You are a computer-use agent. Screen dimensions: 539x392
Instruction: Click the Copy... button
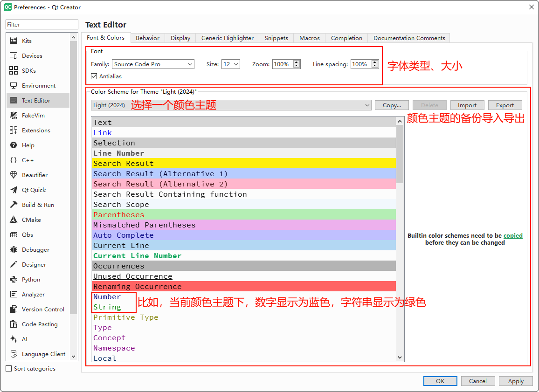(391, 105)
